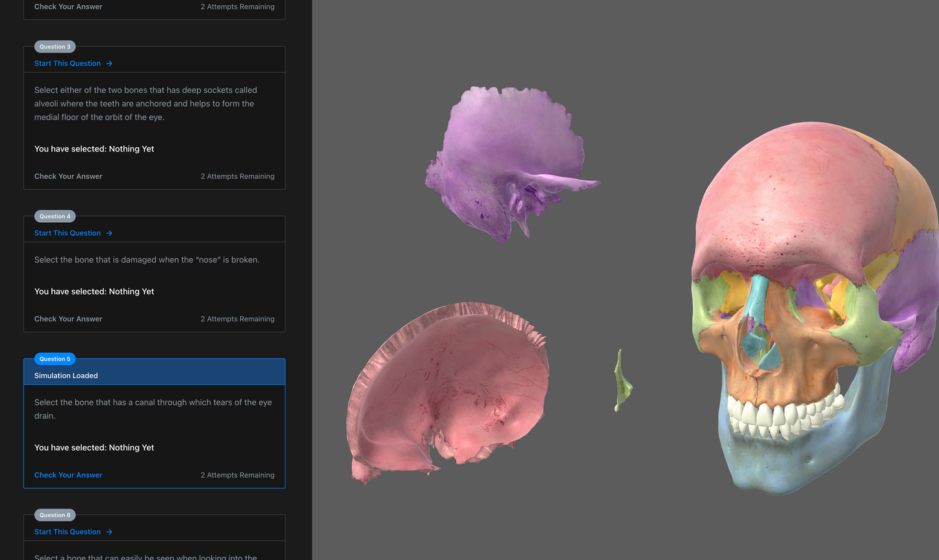Image resolution: width=939 pixels, height=560 pixels.
Task: Click the arrow icon beside Question 6's start link
Action: coord(110,531)
